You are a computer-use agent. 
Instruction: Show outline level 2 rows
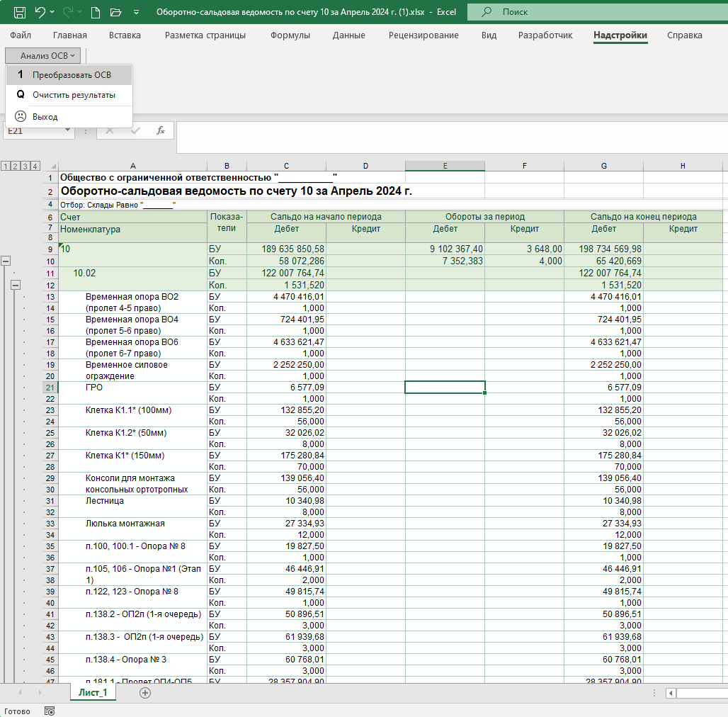pyautogui.click(x=16, y=166)
